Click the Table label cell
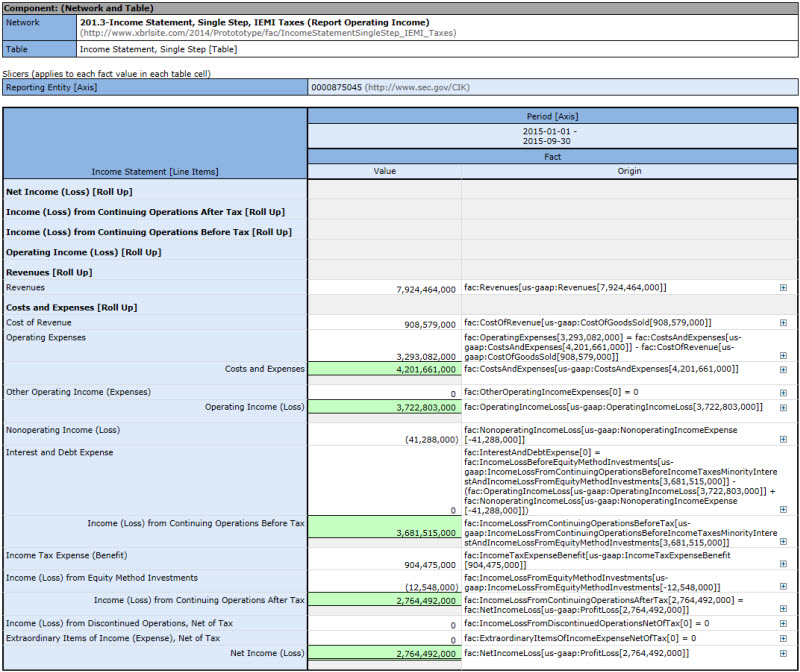This screenshot has width=800, height=672. 40,49
